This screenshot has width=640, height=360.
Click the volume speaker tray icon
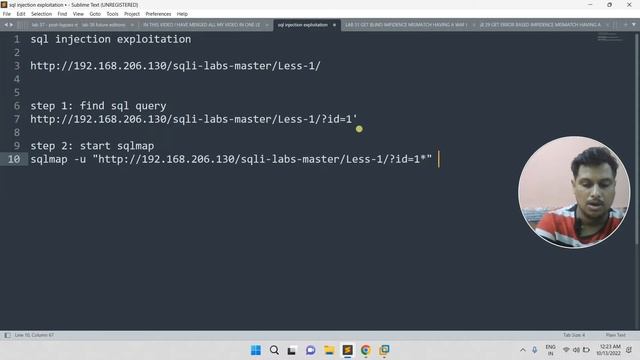576,350
